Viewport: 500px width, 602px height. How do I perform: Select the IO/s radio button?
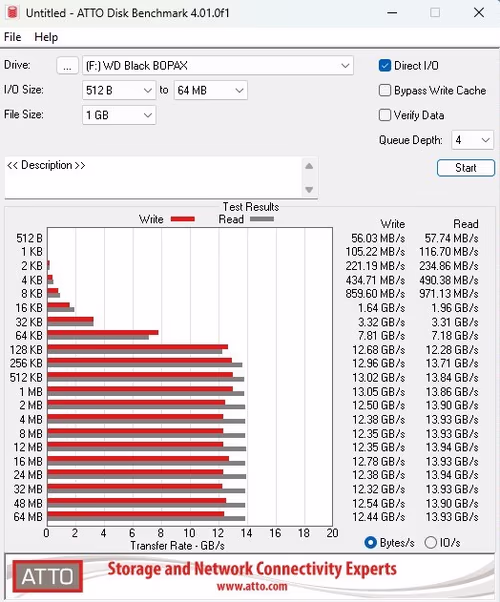click(430, 542)
